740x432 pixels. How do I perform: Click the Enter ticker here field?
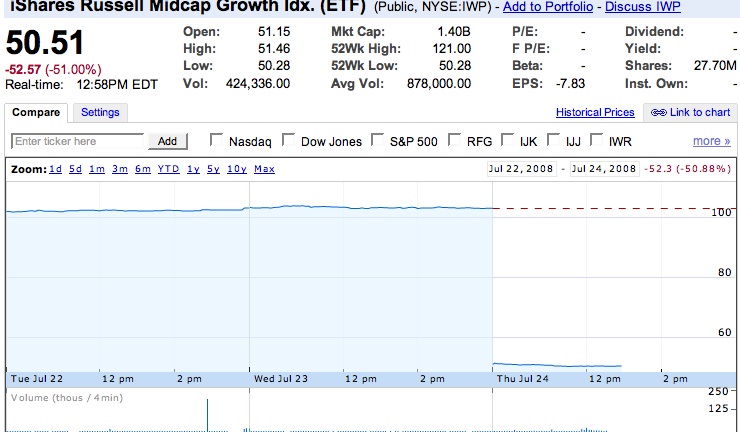click(x=78, y=142)
